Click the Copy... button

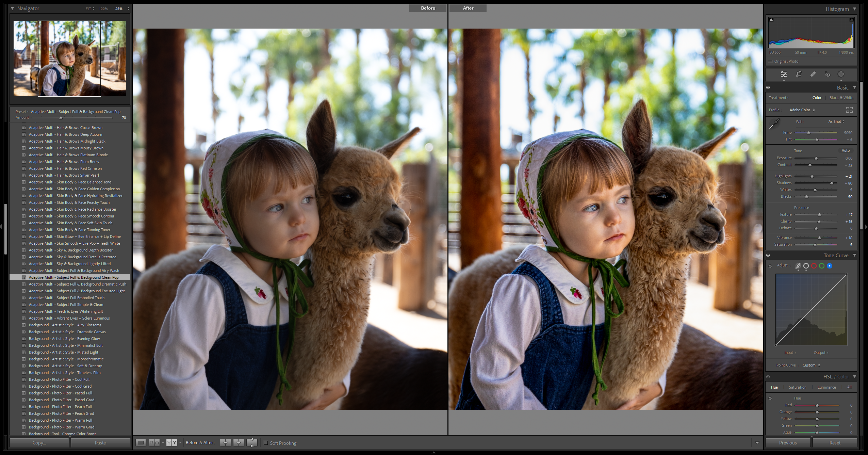point(39,443)
